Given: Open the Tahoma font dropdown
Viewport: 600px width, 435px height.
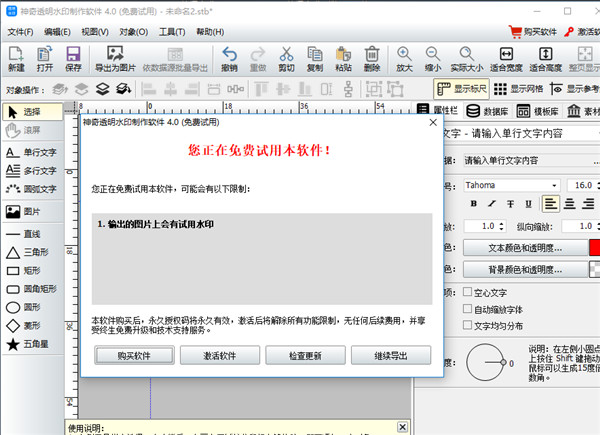Looking at the screenshot, I should 503,185.
